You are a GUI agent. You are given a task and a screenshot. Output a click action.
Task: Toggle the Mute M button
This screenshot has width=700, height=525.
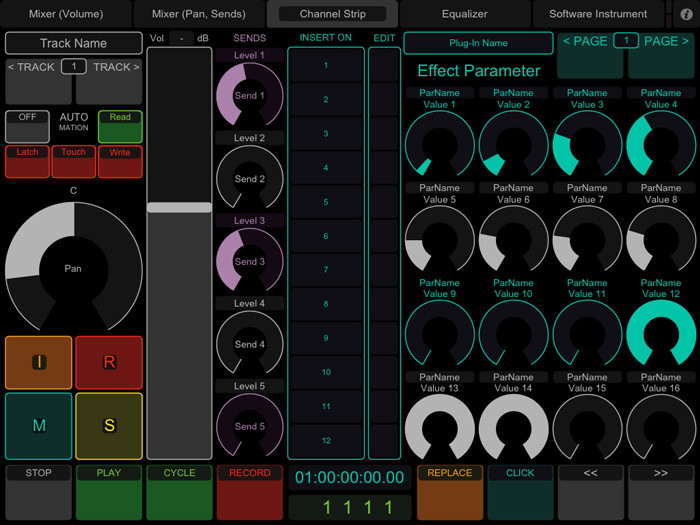[39, 426]
